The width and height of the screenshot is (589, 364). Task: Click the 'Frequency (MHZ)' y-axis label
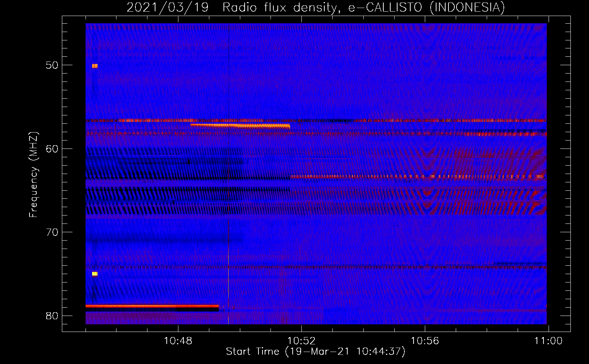33,175
